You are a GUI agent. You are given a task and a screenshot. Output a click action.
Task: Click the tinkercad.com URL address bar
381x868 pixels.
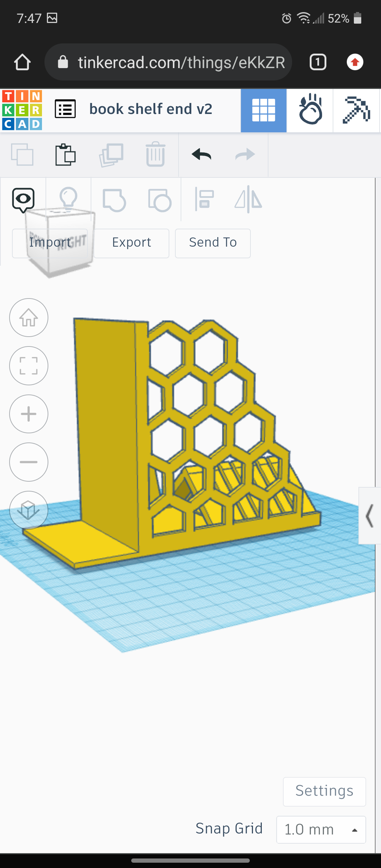[168, 62]
